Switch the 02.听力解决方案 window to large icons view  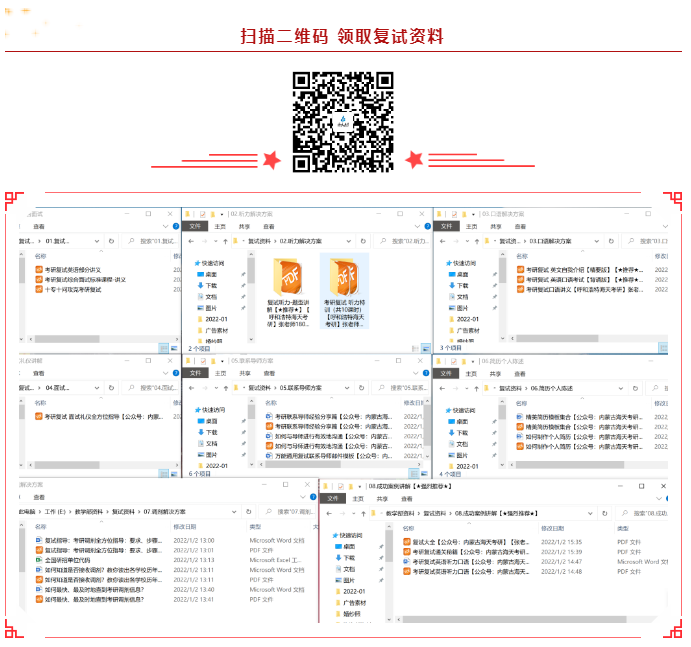click(426, 349)
